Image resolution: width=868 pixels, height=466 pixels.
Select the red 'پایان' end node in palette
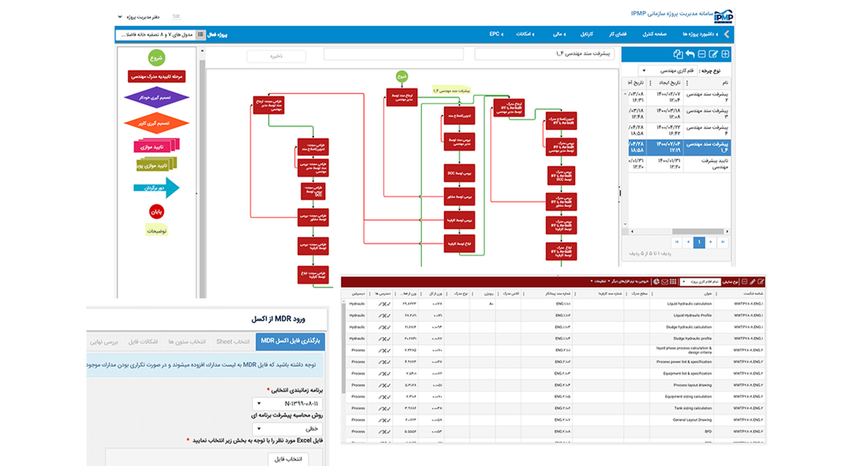(x=157, y=211)
